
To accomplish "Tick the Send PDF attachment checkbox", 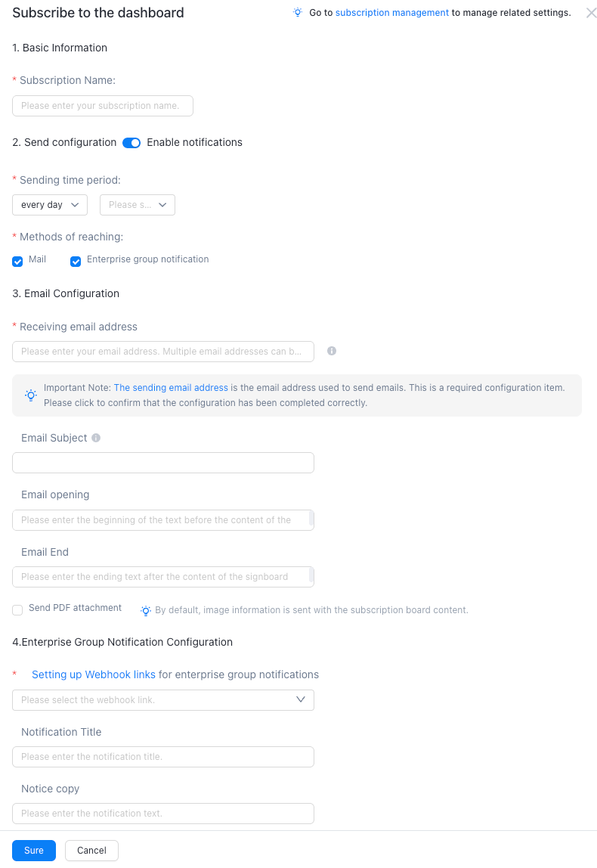I will coord(17,610).
